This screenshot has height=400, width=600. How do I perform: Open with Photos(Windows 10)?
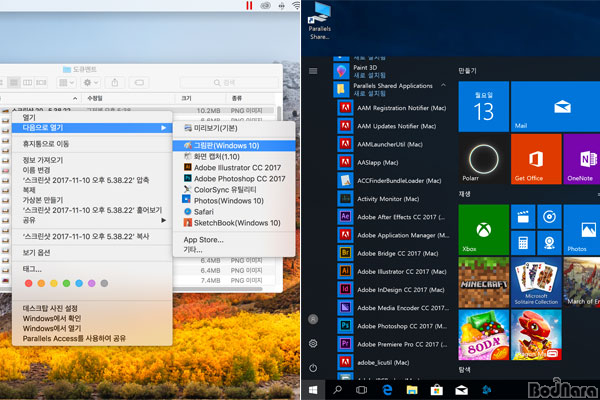click(x=234, y=201)
